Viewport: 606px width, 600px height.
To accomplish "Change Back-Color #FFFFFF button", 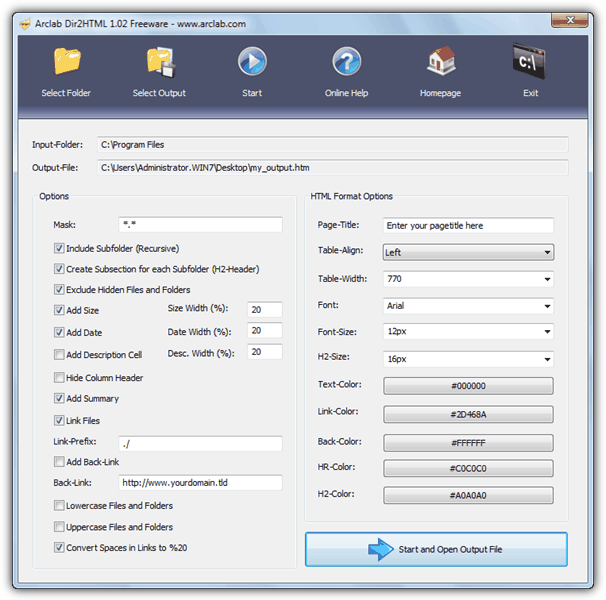I will [x=468, y=441].
